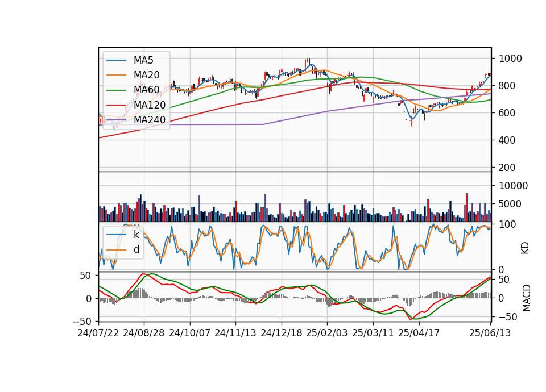Click the 200 price axis label
The image size is (546, 392).
click(507, 167)
